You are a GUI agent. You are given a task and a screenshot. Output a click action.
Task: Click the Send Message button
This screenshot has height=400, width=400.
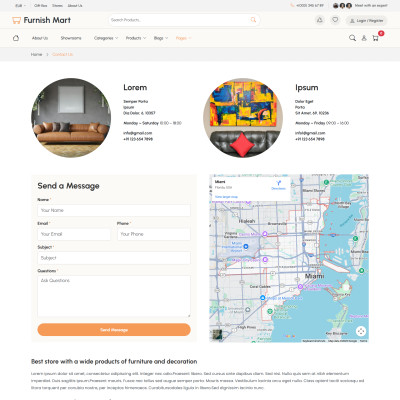(114, 330)
